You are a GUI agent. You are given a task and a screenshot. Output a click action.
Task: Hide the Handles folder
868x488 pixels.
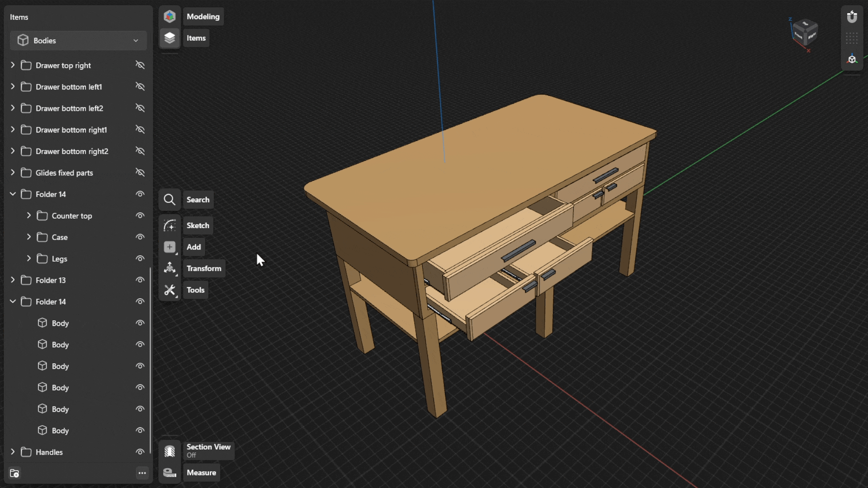tap(140, 452)
